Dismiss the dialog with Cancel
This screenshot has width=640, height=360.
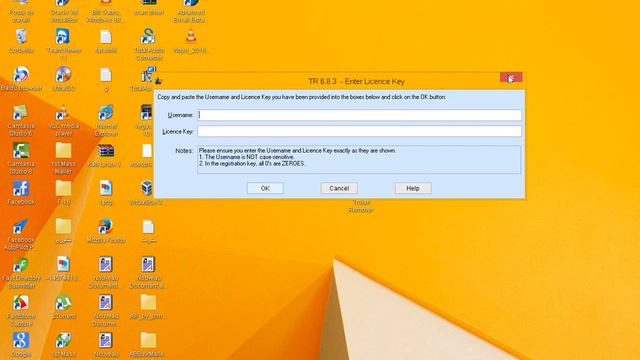(x=339, y=188)
